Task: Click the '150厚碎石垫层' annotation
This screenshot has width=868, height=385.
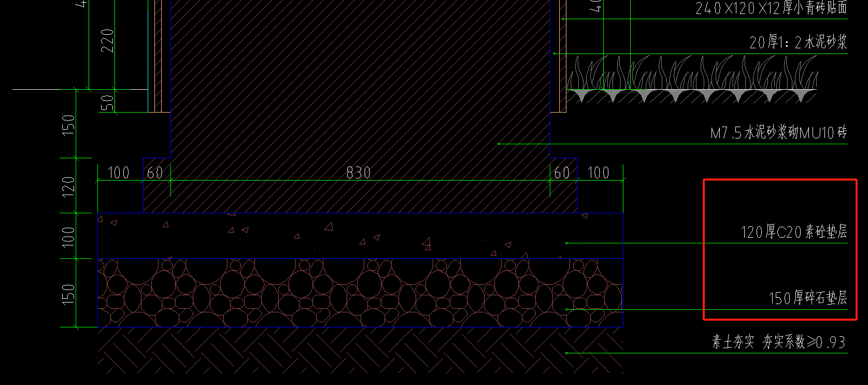Action: tap(808, 298)
